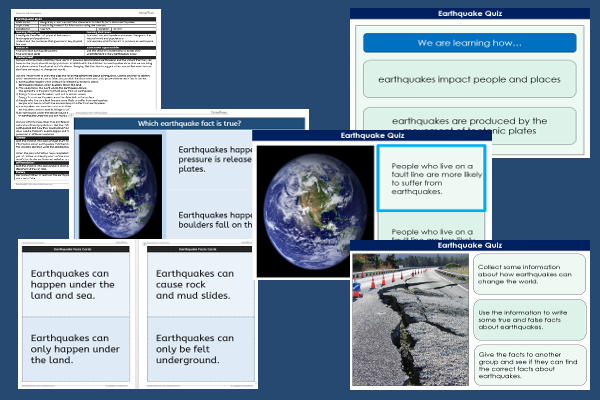Click left 'Earthquake Facts Cards' sheet header

tap(76, 249)
